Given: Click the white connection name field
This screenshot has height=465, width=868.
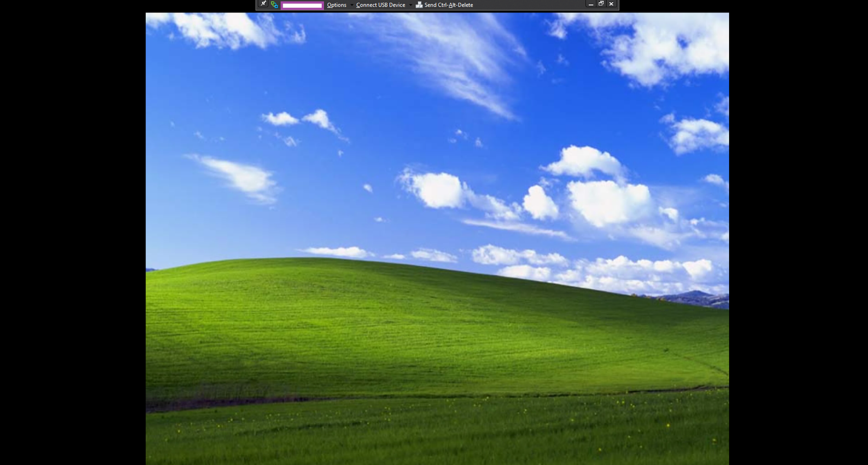Looking at the screenshot, I should (x=302, y=5).
